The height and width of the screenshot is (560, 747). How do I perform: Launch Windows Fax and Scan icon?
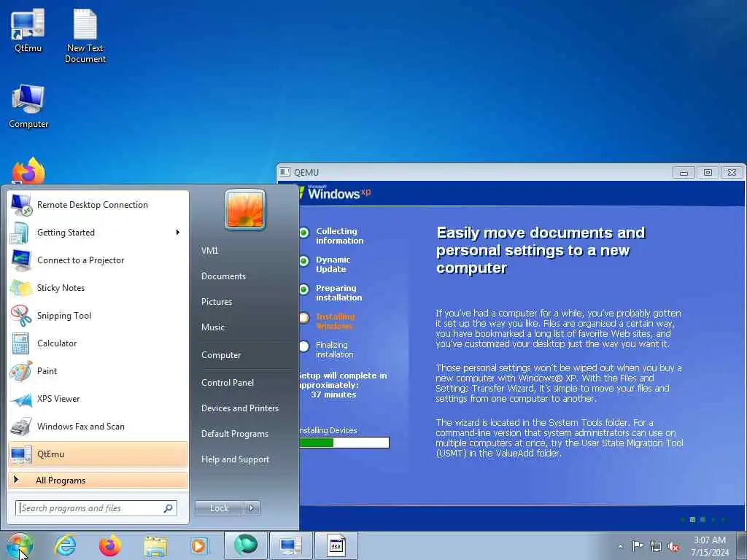[21, 427]
